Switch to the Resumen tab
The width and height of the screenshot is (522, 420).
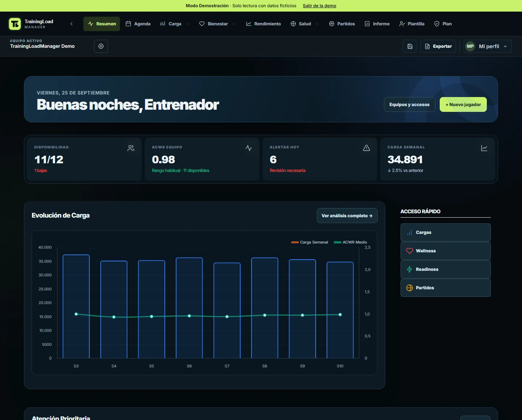click(102, 24)
